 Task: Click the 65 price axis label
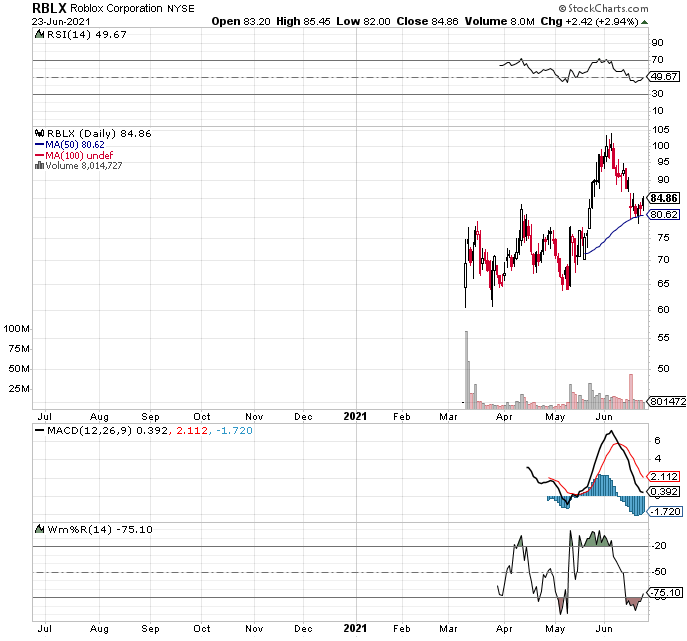pos(663,284)
